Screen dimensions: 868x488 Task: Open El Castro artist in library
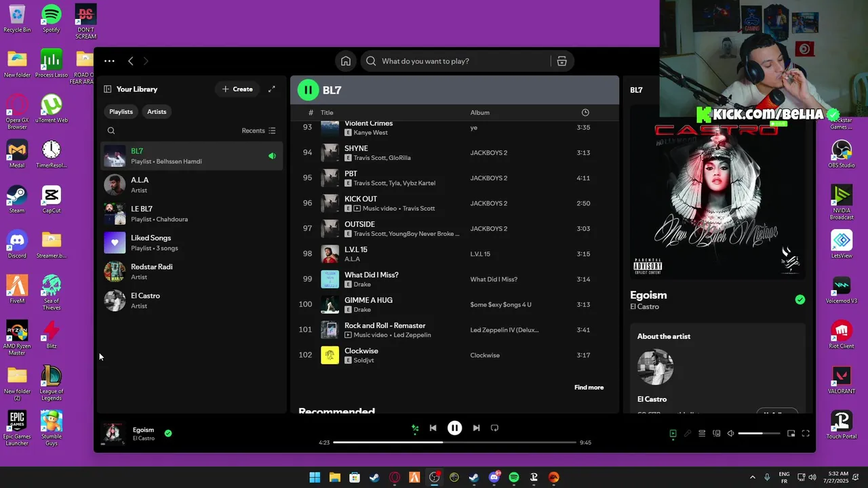tap(192, 301)
